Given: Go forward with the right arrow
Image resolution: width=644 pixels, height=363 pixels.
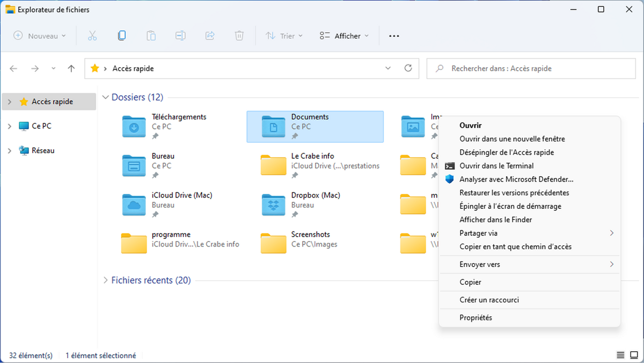Looking at the screenshot, I should point(35,69).
